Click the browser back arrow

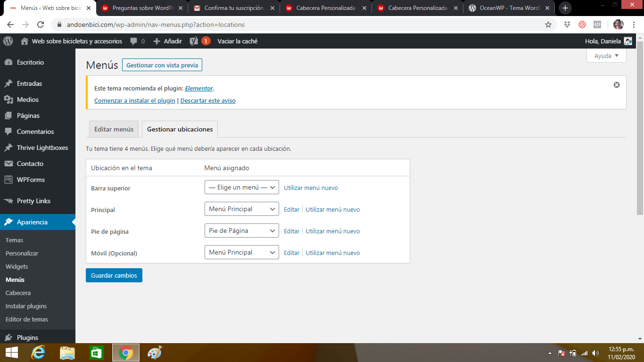tap(10, 25)
